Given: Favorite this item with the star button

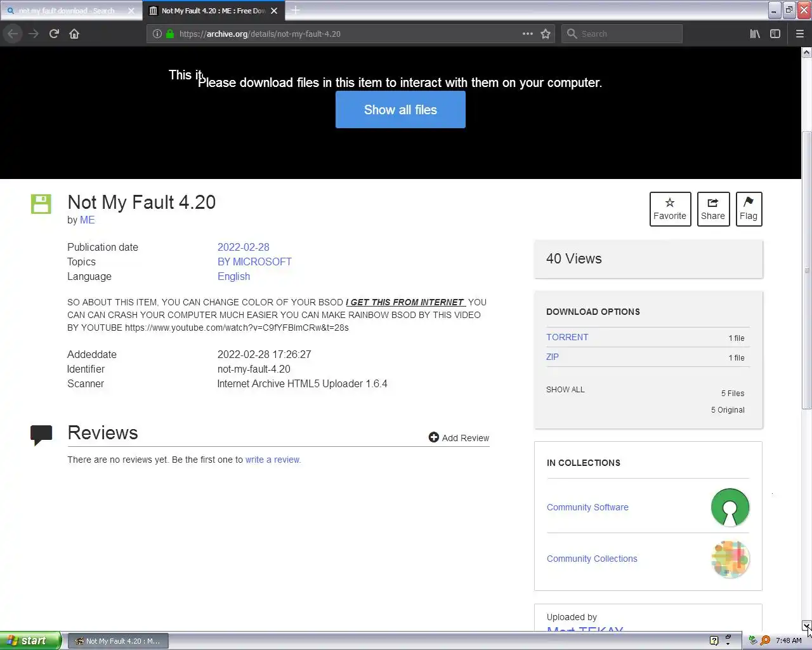Looking at the screenshot, I should [670, 209].
